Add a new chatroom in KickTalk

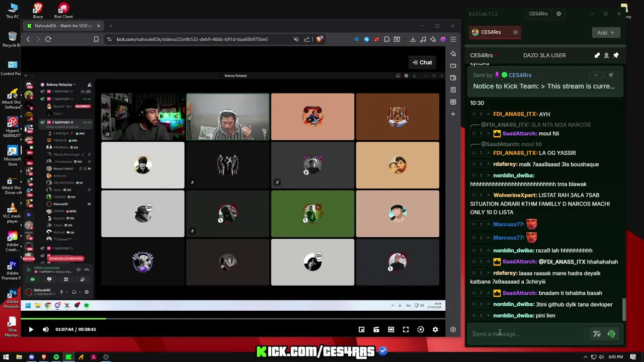pos(606,33)
